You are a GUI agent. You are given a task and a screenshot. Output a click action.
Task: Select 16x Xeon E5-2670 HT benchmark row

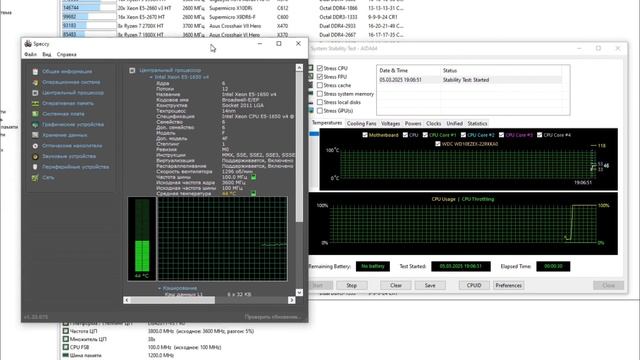233,17
